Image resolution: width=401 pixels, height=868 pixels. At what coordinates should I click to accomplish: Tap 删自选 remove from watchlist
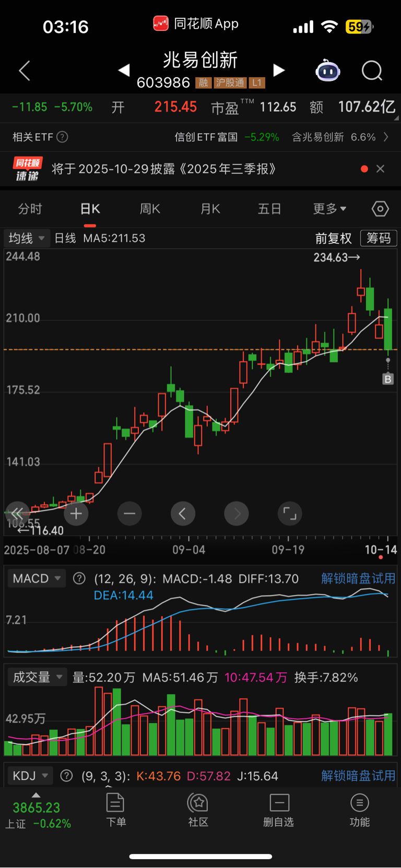[279, 810]
